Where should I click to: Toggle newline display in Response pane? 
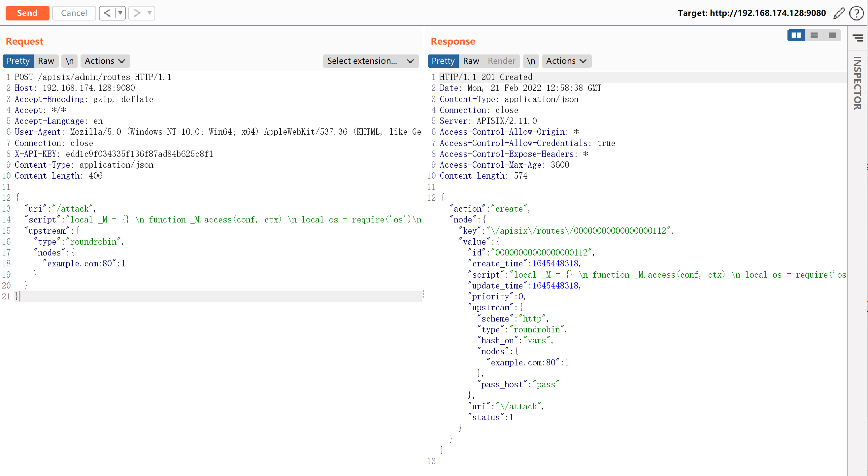point(531,61)
